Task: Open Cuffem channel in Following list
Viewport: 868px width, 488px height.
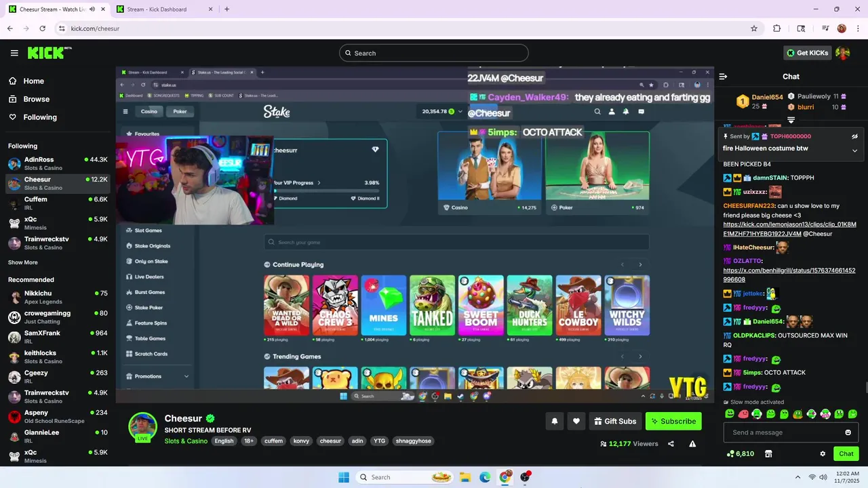Action: click(x=58, y=203)
